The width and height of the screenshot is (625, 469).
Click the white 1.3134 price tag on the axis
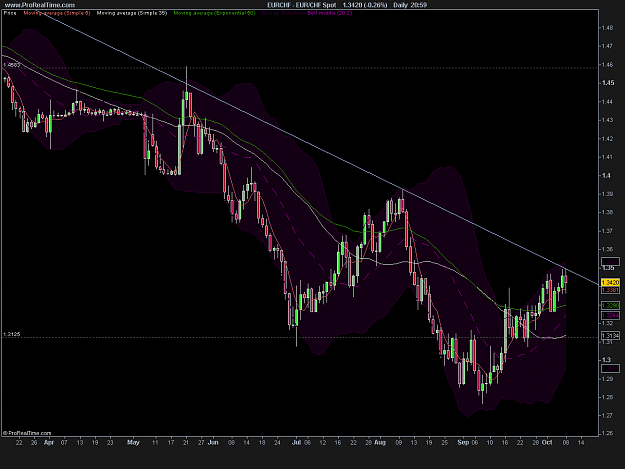pos(610,336)
